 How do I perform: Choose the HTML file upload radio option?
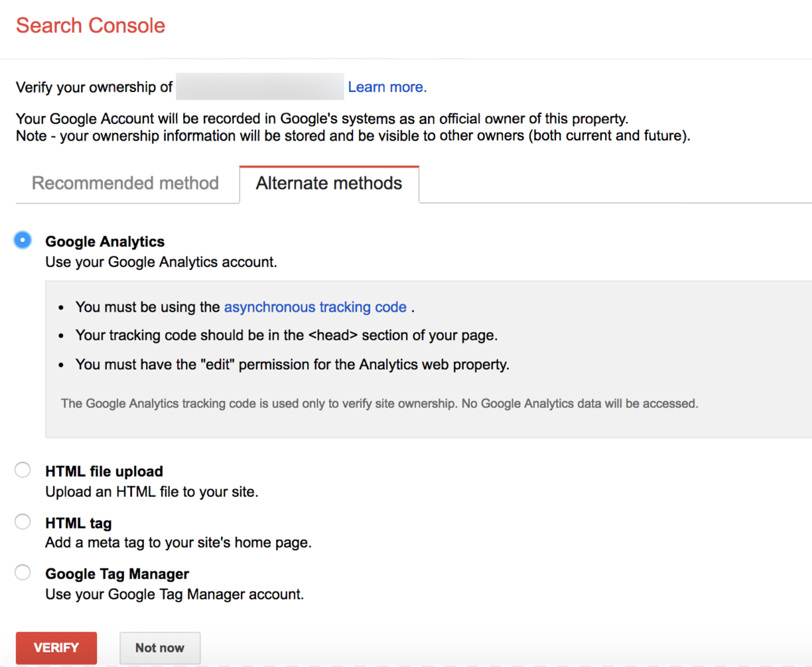pos(23,470)
